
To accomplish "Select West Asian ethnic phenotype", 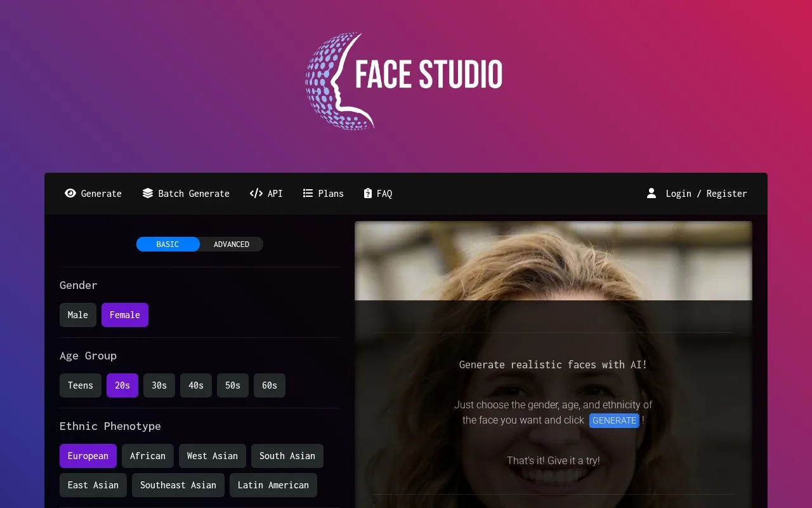I will (213, 456).
